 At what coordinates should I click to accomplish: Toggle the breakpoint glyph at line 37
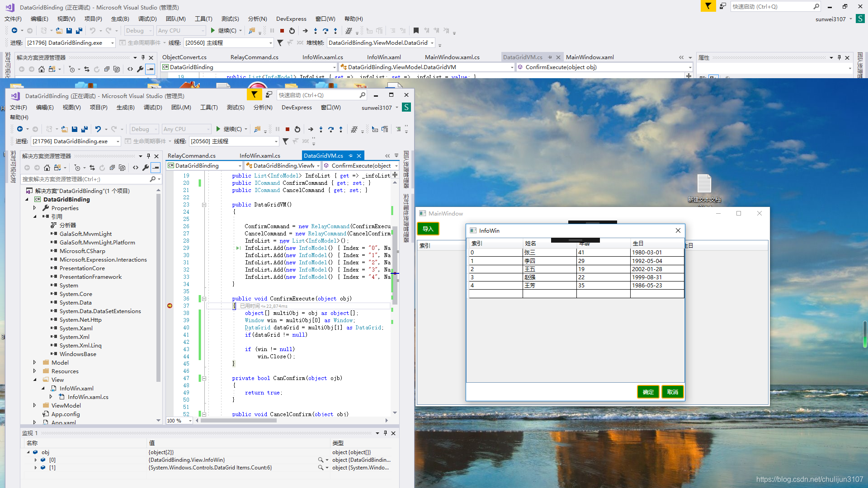(x=170, y=306)
